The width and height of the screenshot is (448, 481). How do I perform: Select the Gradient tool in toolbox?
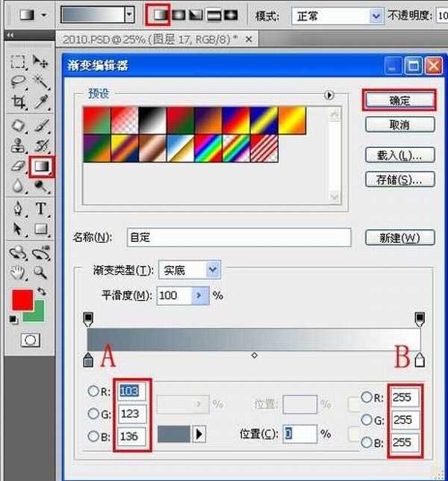pos(39,166)
